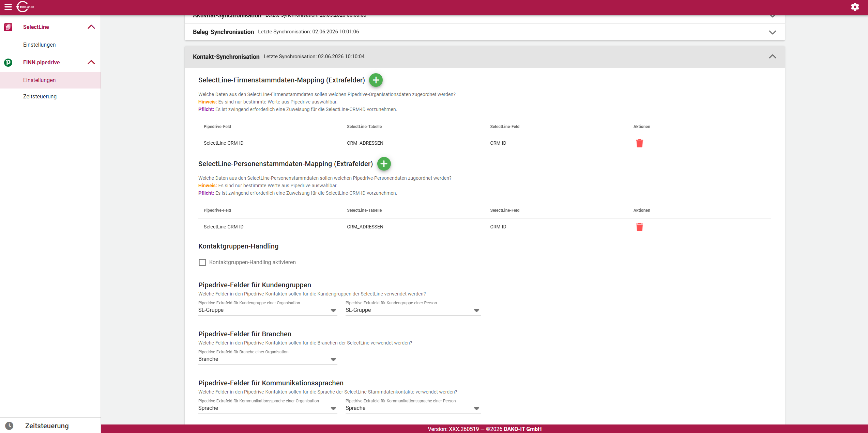The image size is (868, 433).
Task: Click the FINN.ghost logo
Action: coord(26,7)
